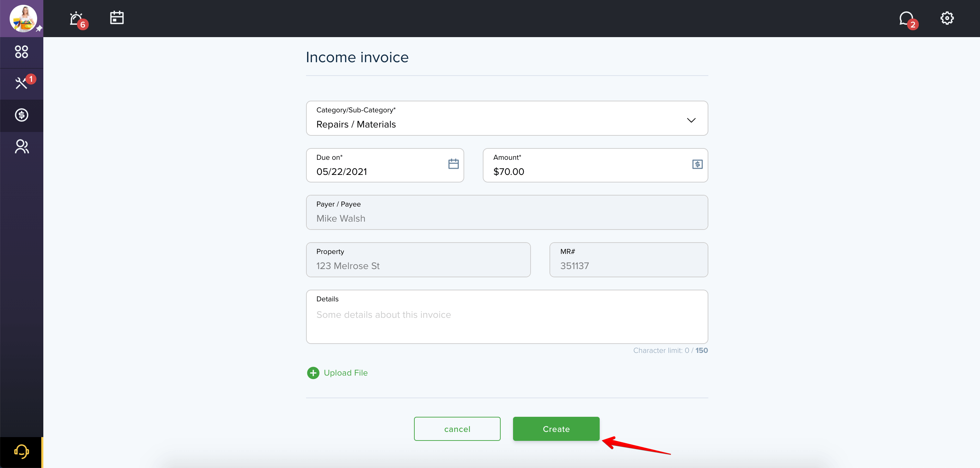
Task: Click the Upload File link
Action: click(x=346, y=372)
